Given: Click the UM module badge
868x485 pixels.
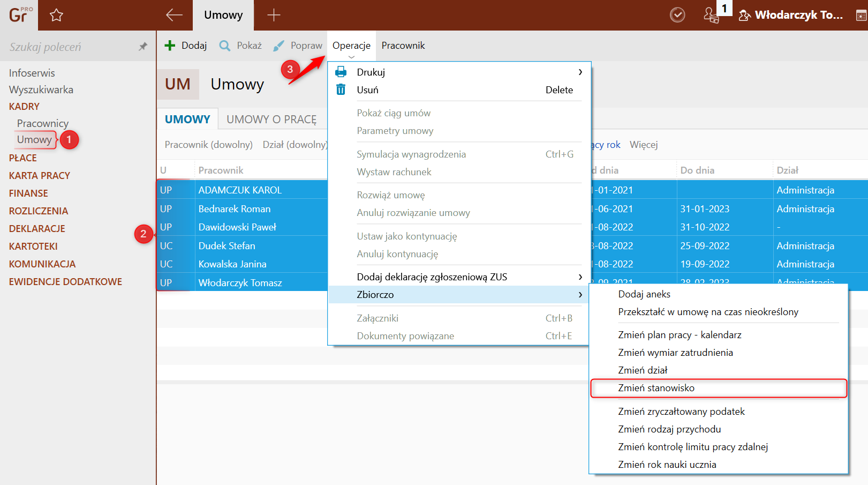Looking at the screenshot, I should click(x=178, y=84).
